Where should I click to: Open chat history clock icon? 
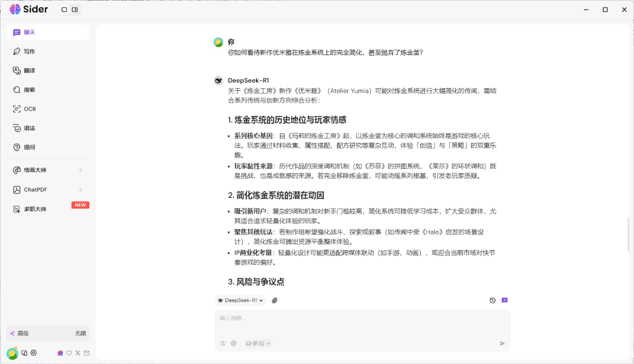coord(493,301)
